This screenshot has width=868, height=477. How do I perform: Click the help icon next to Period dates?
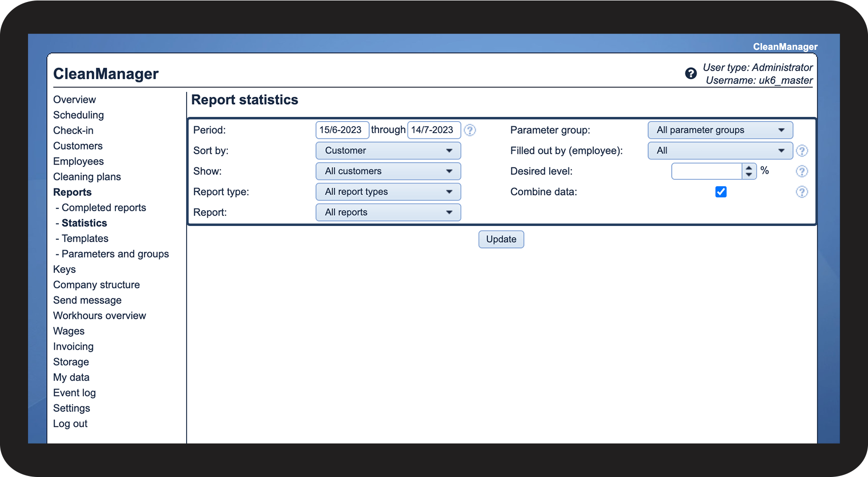tap(470, 130)
